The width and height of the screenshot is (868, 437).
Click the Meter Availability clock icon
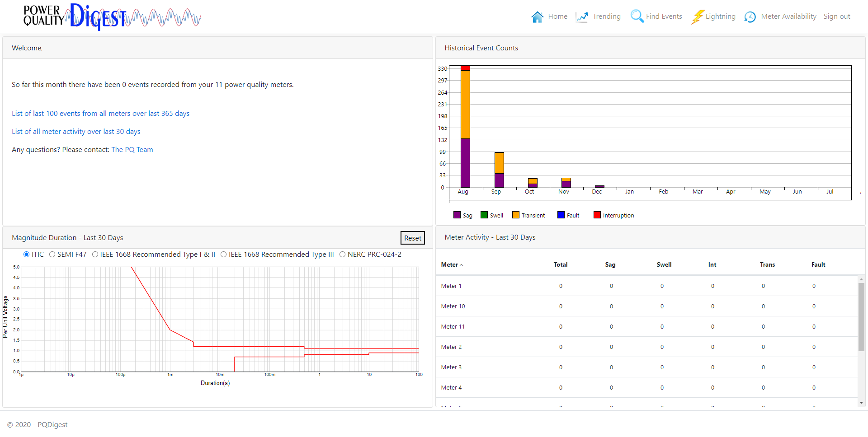pyautogui.click(x=750, y=17)
